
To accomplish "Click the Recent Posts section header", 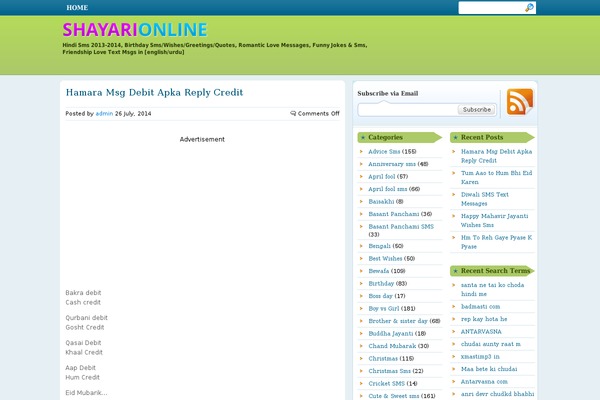I will (492, 137).
